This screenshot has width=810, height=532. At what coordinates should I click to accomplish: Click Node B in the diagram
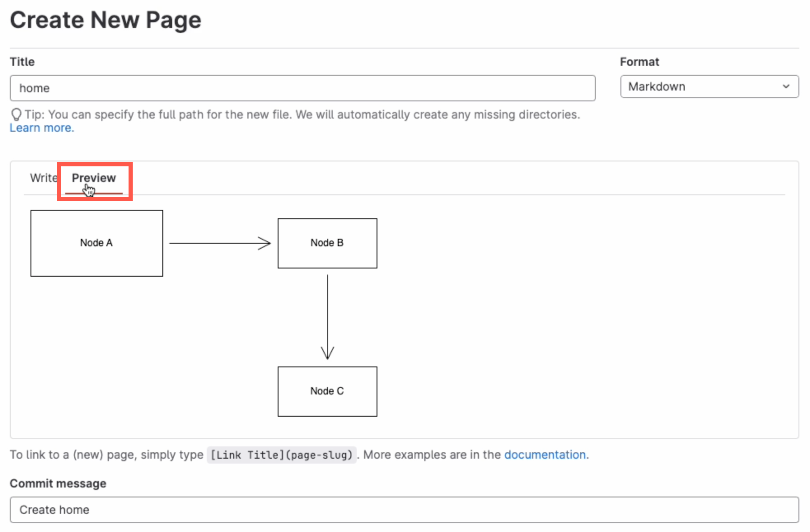327,243
